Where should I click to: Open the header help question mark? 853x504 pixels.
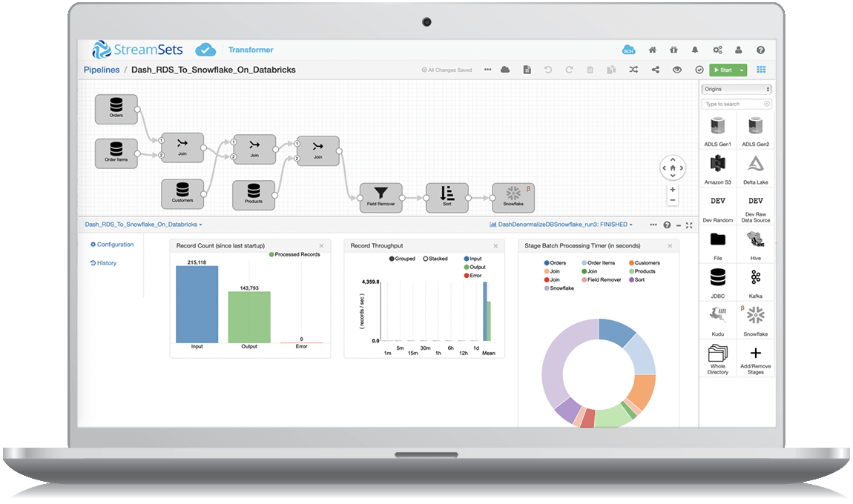pyautogui.click(x=760, y=50)
